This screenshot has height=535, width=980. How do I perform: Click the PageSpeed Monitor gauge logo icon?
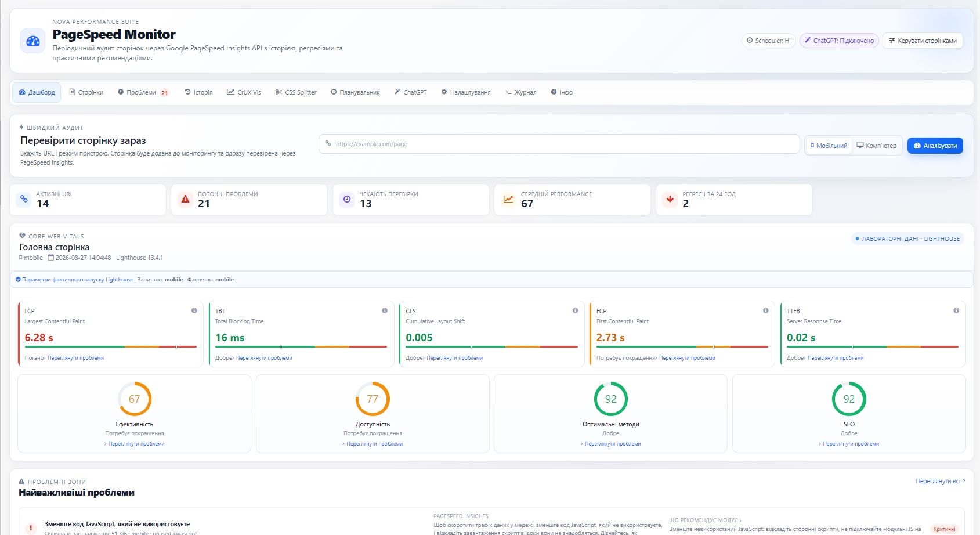click(x=33, y=41)
